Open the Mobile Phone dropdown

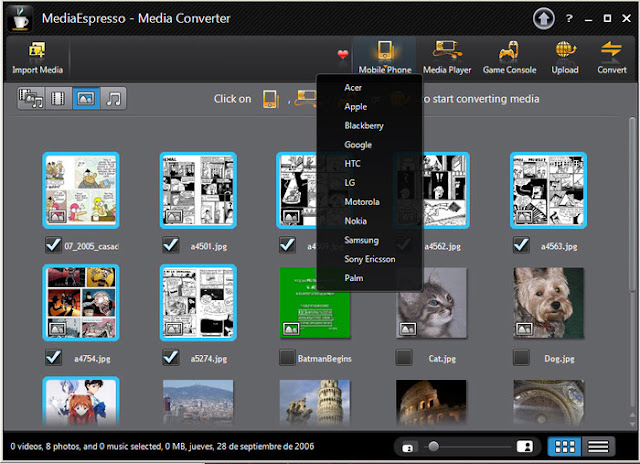tap(384, 56)
